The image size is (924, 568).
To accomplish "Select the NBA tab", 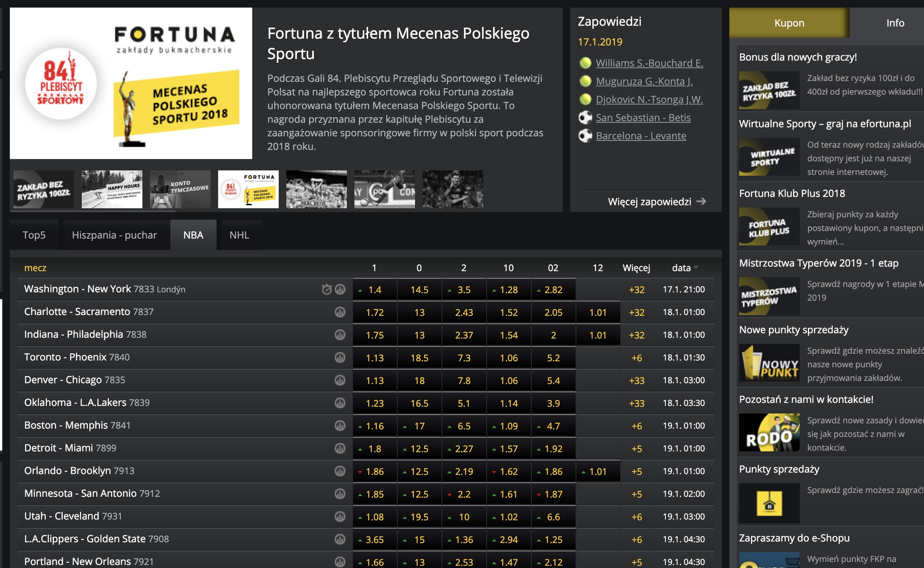I will [x=193, y=235].
